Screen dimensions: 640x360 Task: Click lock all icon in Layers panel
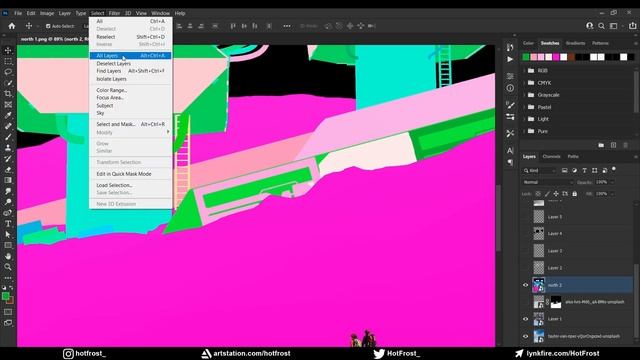click(x=575, y=193)
